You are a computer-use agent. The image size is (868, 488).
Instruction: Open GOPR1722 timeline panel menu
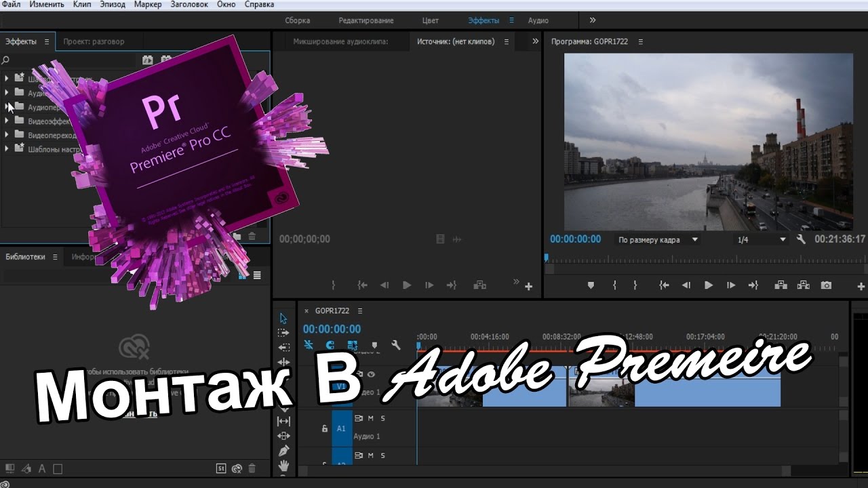360,311
